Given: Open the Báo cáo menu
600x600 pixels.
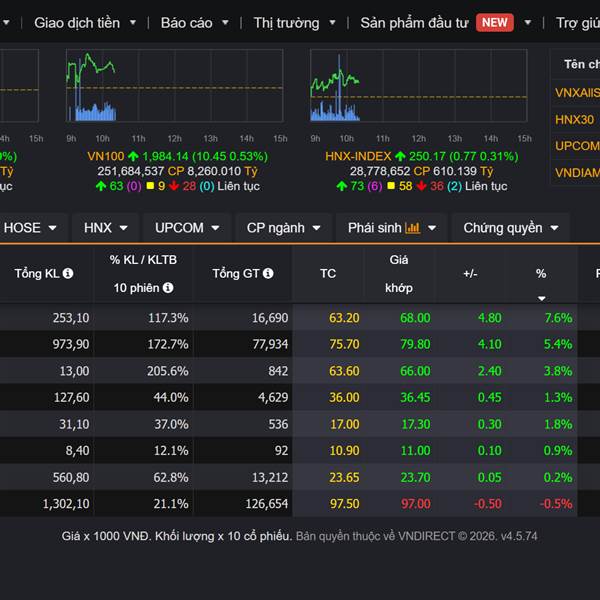Looking at the screenshot, I should pyautogui.click(x=194, y=22).
